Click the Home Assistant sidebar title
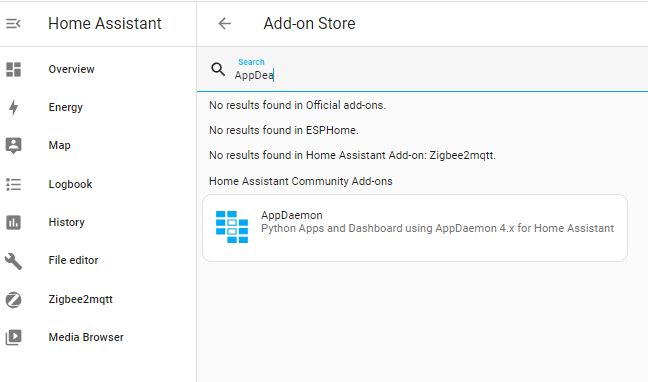The image size is (648, 382). point(105,24)
